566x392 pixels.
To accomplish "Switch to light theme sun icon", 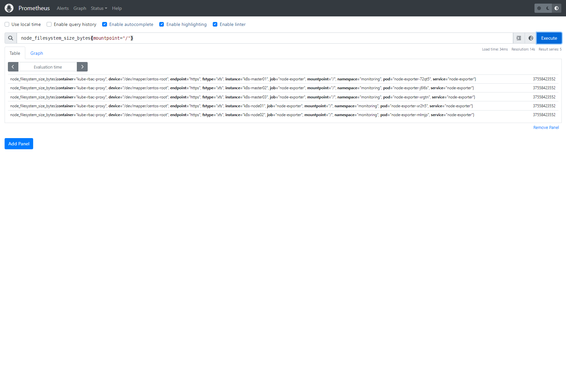I will click(x=539, y=8).
